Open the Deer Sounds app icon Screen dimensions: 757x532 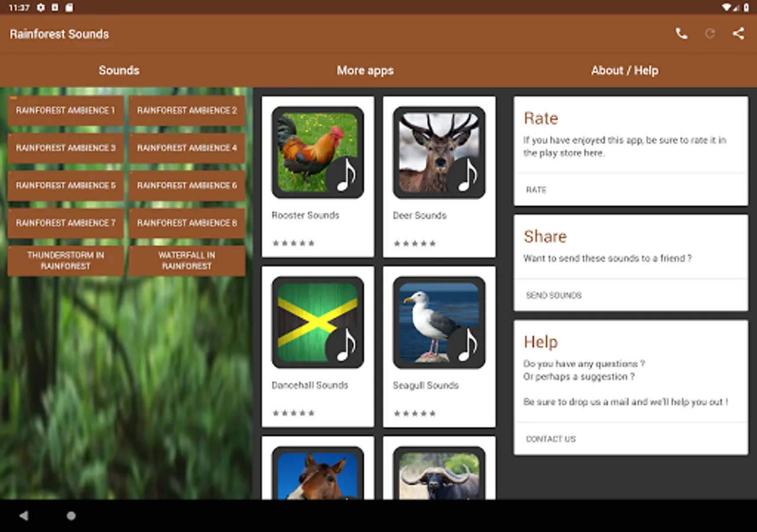coord(439,153)
